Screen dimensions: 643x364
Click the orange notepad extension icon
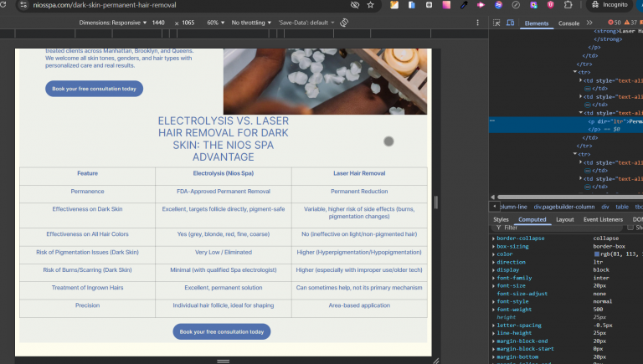tap(394, 5)
